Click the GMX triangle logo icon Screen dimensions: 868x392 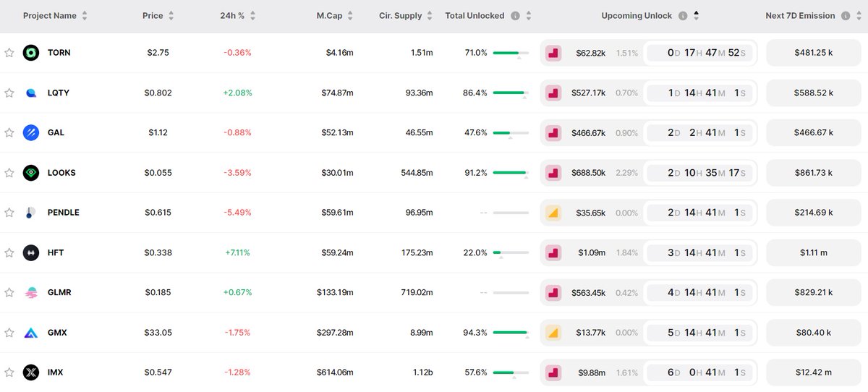[x=30, y=333]
